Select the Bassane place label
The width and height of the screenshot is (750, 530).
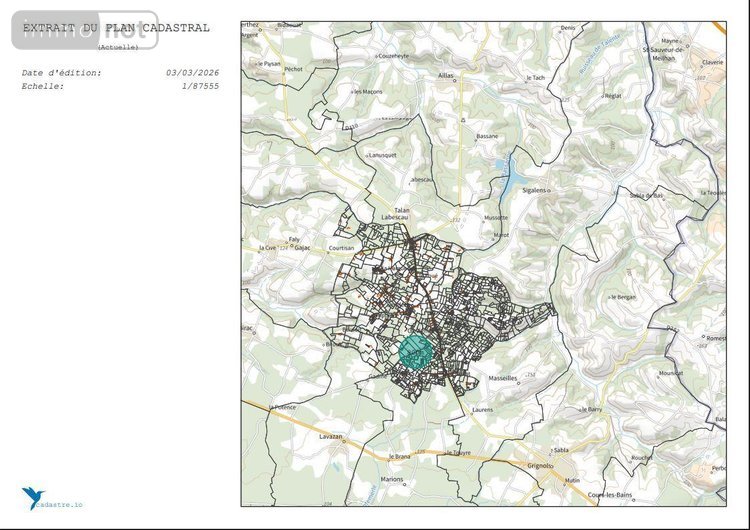point(487,134)
